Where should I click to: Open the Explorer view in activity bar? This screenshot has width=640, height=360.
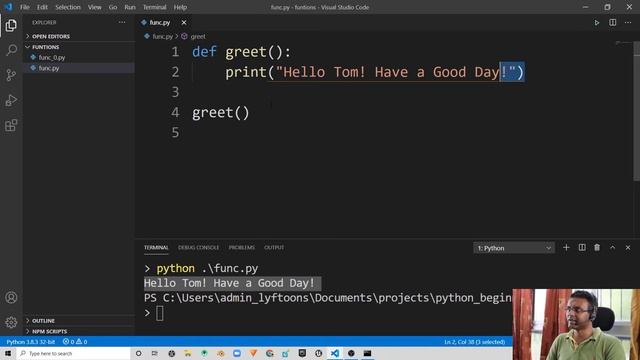11,25
